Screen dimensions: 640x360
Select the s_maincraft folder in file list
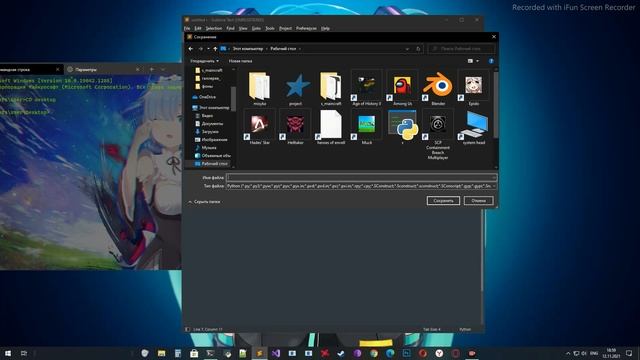(331, 89)
